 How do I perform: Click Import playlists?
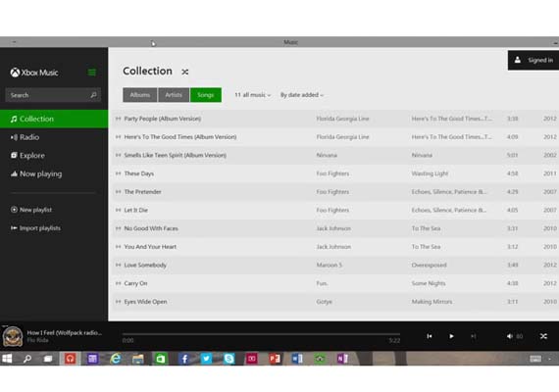point(35,228)
